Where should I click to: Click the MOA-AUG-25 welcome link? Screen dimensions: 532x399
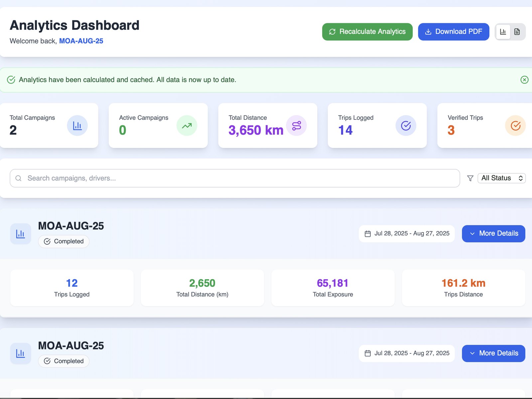(81, 41)
